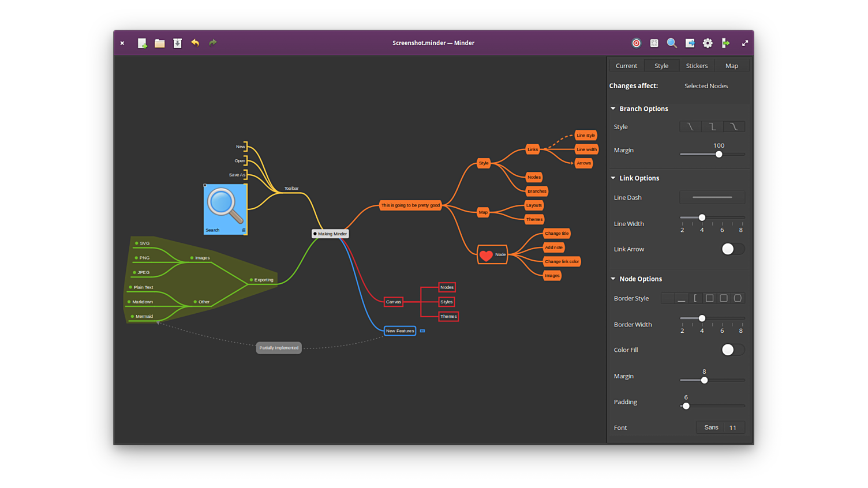Toggle the Link Arrow switch
Screen dimensions: 868x488
click(x=732, y=249)
